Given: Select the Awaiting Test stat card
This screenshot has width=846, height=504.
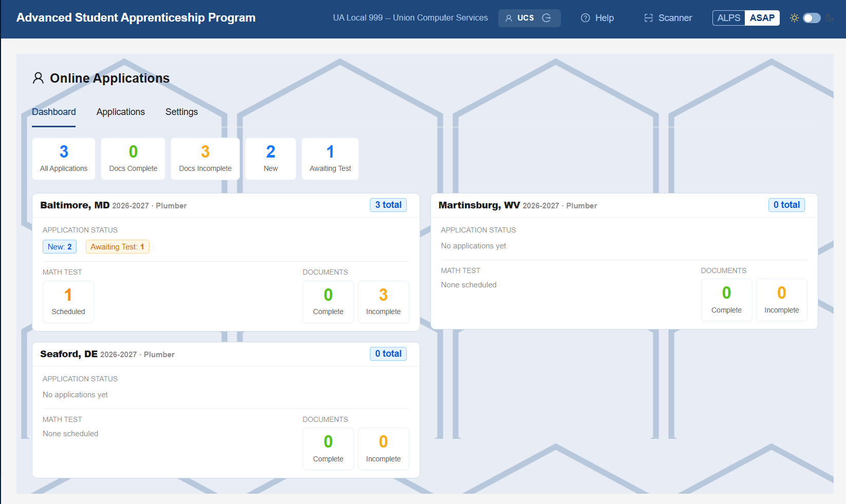Looking at the screenshot, I should tap(330, 159).
